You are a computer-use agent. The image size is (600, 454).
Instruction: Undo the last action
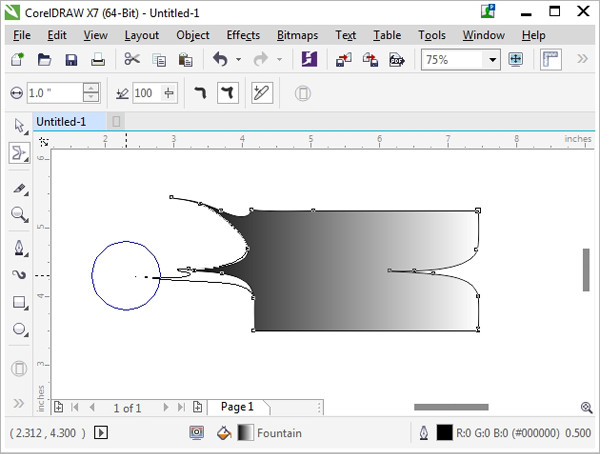click(220, 59)
